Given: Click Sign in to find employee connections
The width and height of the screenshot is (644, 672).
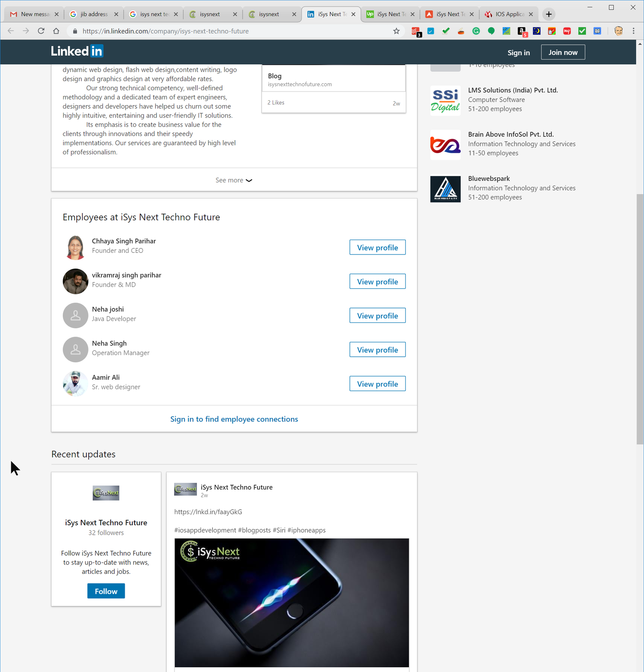Looking at the screenshot, I should 234,419.
